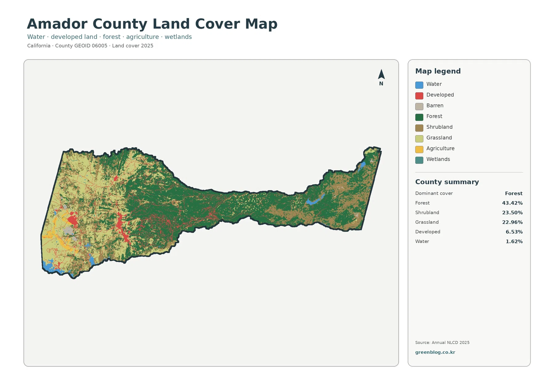Image resolution: width=554 pixels, height=392 pixels.
Task: Click the Developed legend label
Action: (x=440, y=95)
